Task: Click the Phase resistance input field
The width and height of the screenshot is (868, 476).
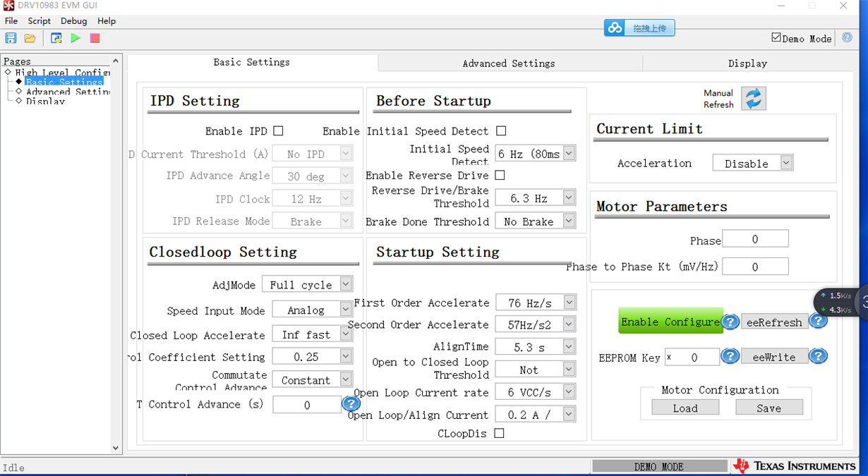Action: pyautogui.click(x=755, y=239)
